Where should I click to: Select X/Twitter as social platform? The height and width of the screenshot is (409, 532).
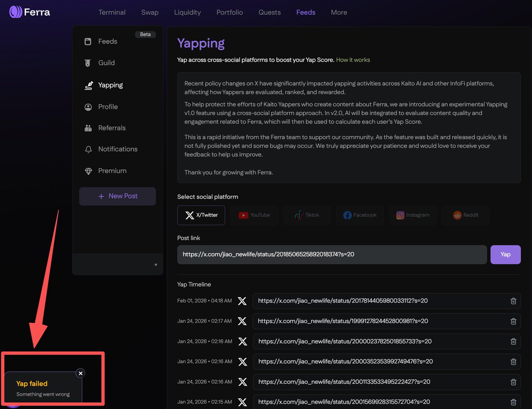tap(201, 215)
